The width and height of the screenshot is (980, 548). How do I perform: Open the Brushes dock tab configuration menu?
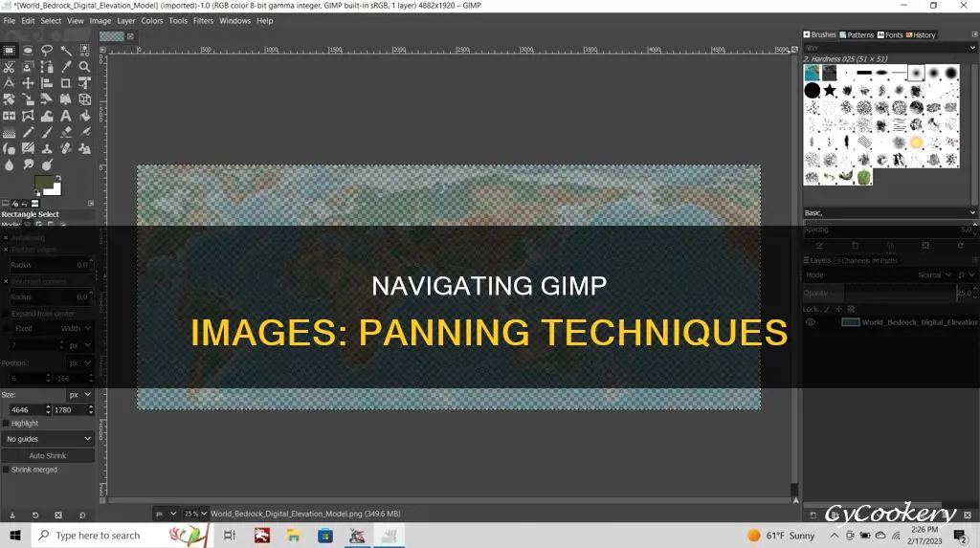click(974, 35)
